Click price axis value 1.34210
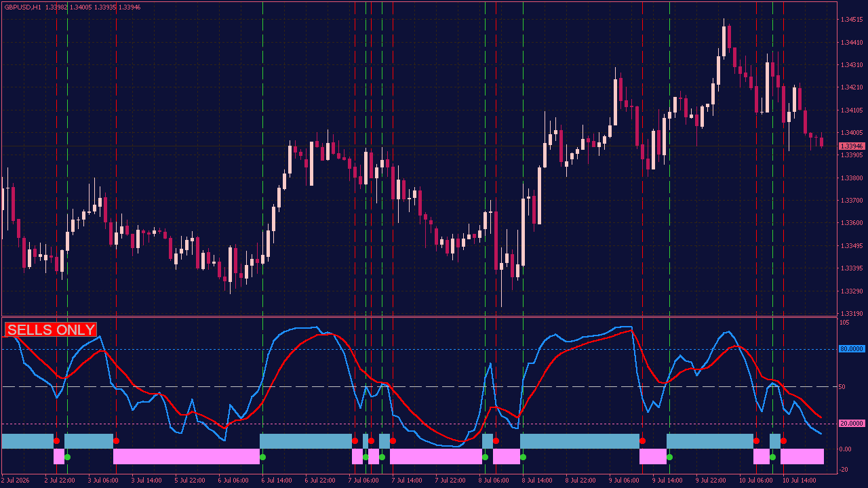The image size is (868, 488). click(852, 87)
